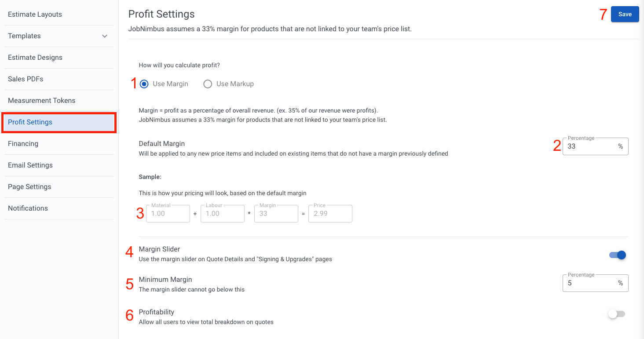Select the Sales PDFs section
644x339 pixels.
[x=26, y=79]
